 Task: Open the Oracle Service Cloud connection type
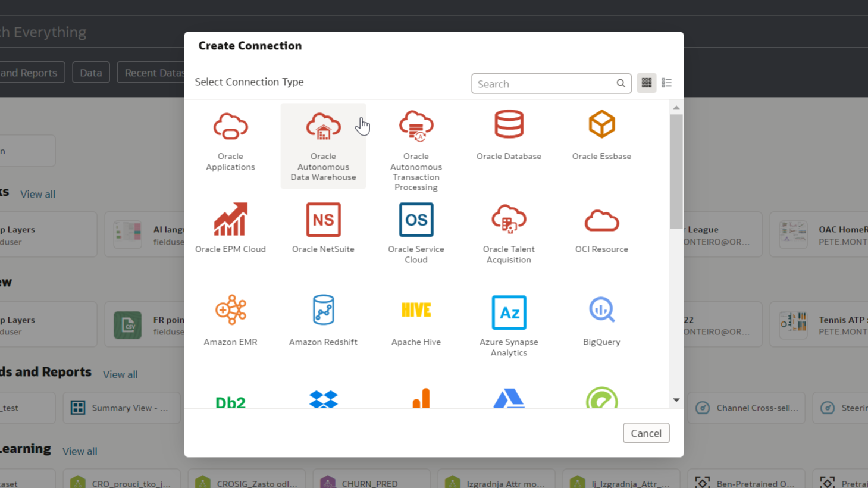coord(416,234)
